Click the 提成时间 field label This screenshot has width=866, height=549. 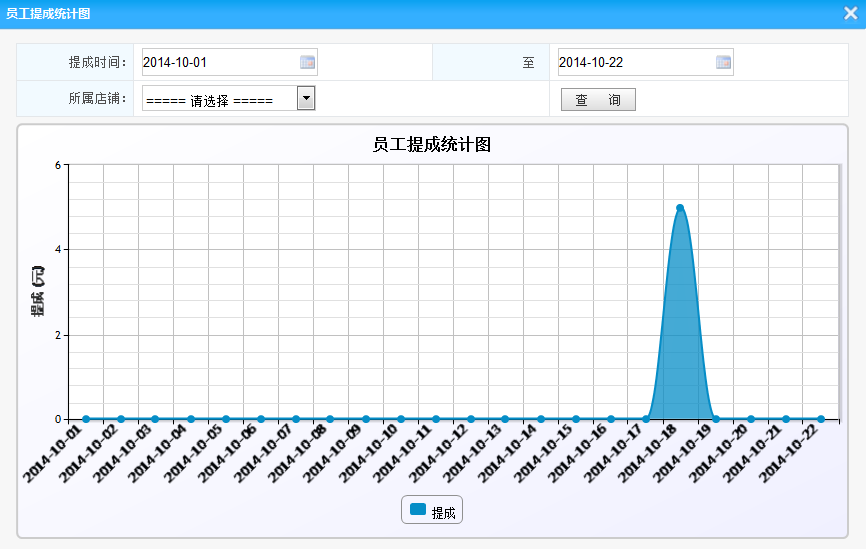(x=98, y=62)
